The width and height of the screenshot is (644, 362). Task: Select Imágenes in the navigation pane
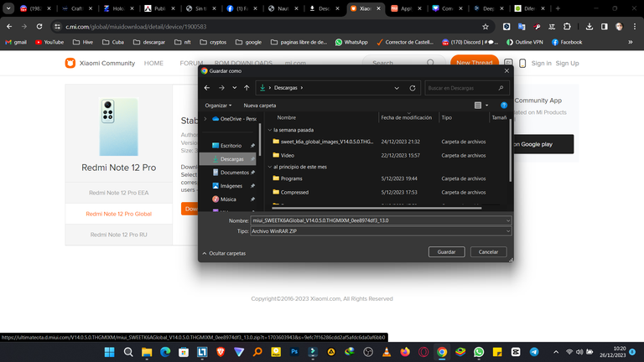coord(231,186)
